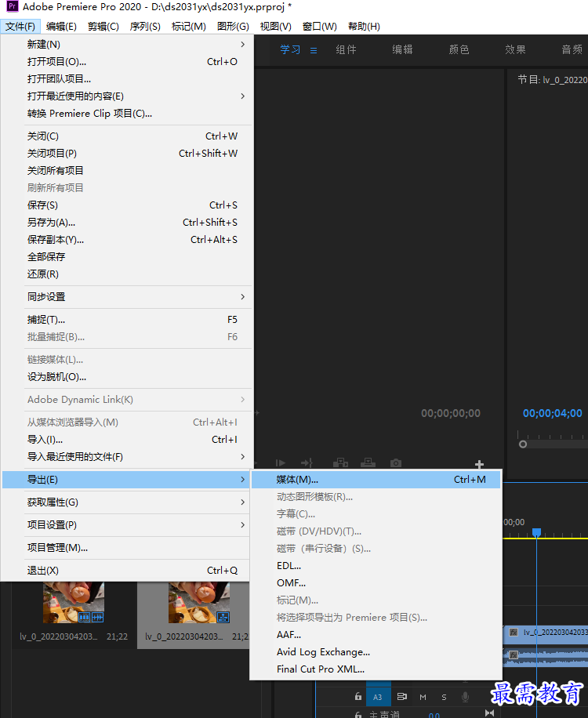
Task: Expand the Adobe Dynamic Link(K) submenu
Action: click(x=127, y=399)
